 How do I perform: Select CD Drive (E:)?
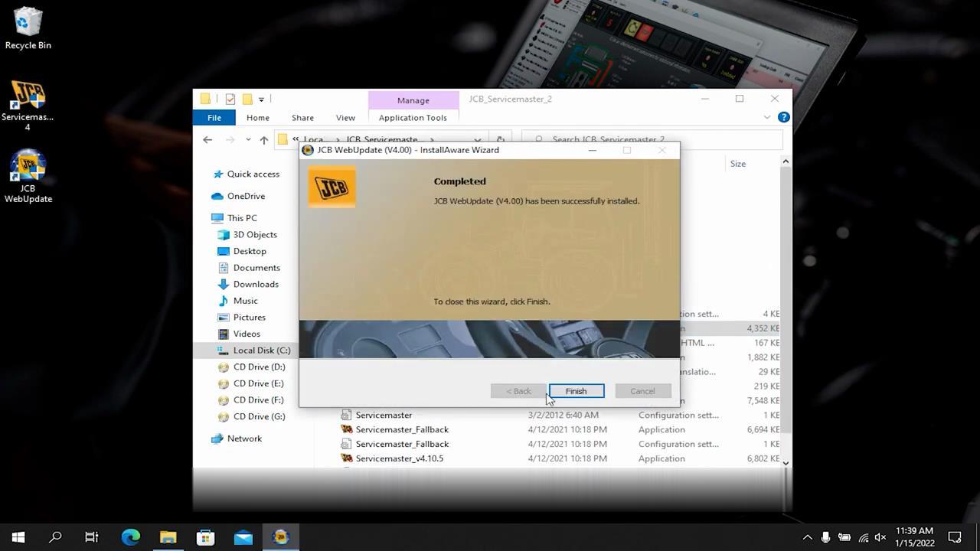coord(251,384)
